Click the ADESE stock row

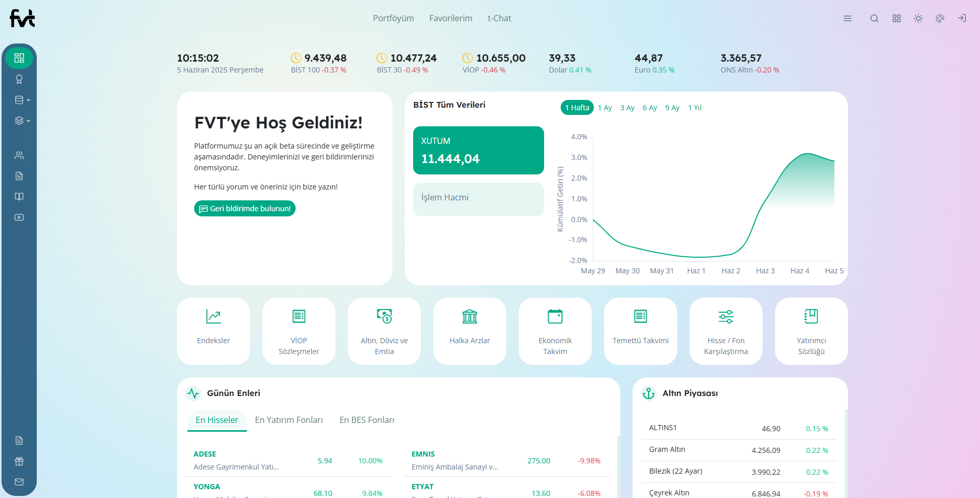pos(288,460)
